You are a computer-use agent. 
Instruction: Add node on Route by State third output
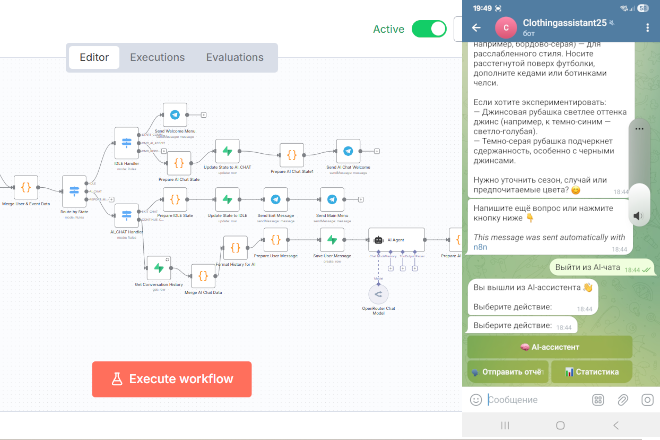(x=112, y=200)
